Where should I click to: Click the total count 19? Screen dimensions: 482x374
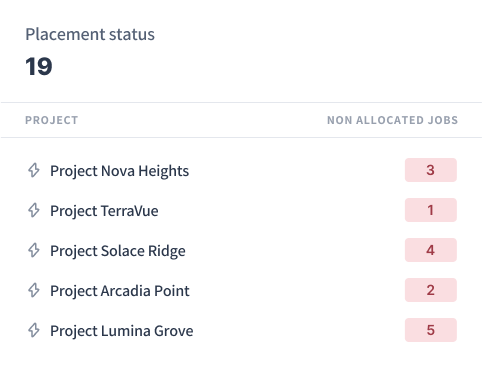(x=39, y=66)
